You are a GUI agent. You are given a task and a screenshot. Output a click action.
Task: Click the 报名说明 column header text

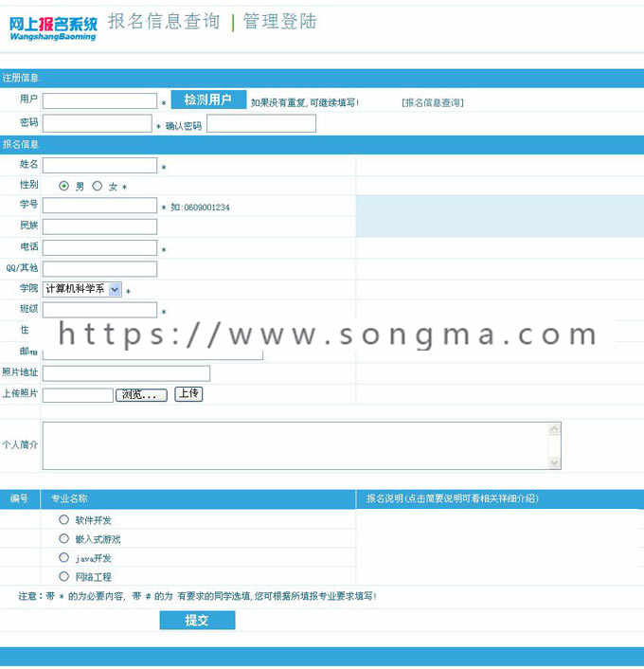tap(452, 498)
